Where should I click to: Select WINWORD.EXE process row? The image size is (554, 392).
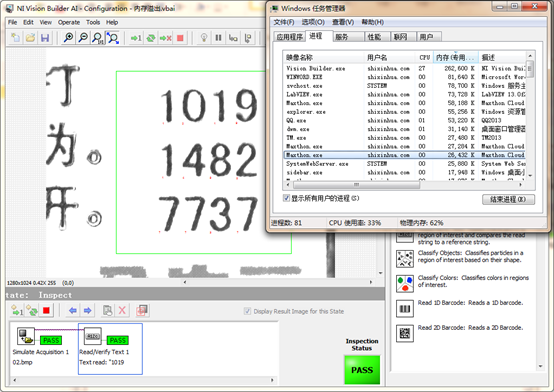(x=405, y=77)
